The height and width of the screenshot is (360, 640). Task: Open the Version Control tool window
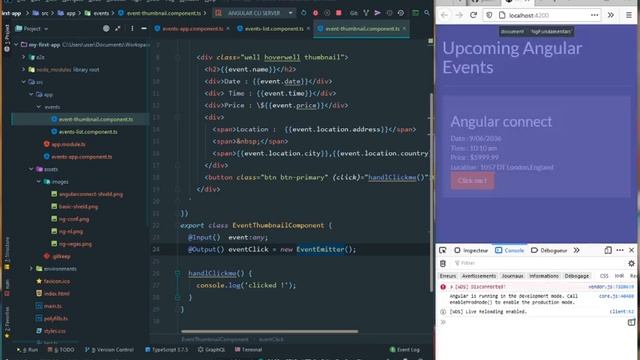pyautogui.click(x=109, y=350)
